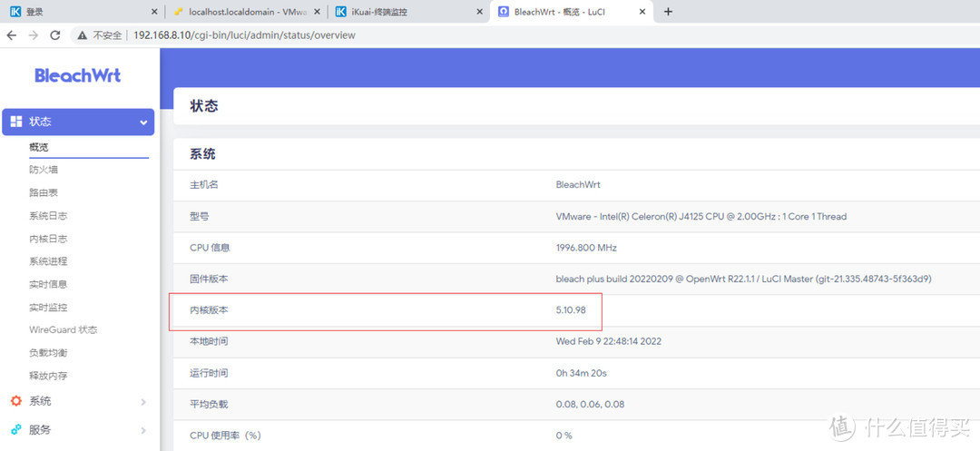
Task: Click the 不安全 security label
Action: coord(107,35)
